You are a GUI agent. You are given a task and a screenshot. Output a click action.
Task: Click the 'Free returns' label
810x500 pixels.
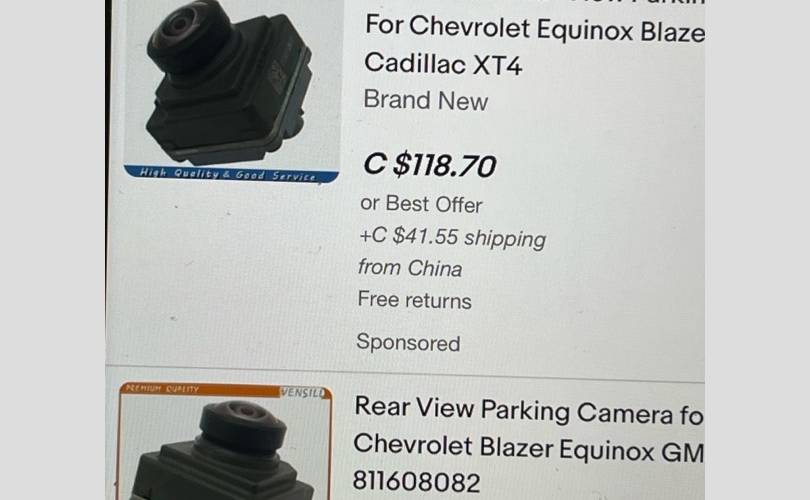click(x=414, y=300)
